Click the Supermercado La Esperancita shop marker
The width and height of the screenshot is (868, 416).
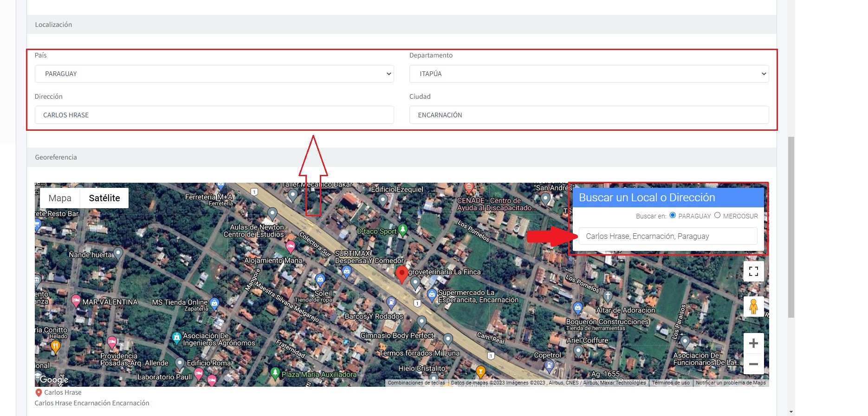coord(432,294)
